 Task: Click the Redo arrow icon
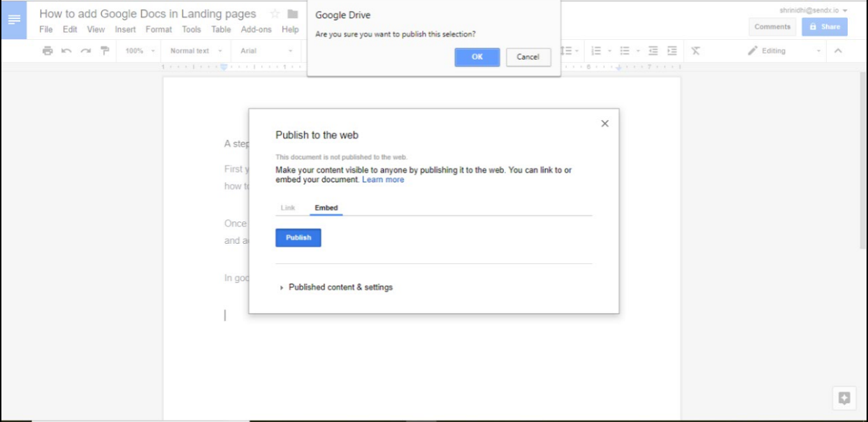point(85,51)
